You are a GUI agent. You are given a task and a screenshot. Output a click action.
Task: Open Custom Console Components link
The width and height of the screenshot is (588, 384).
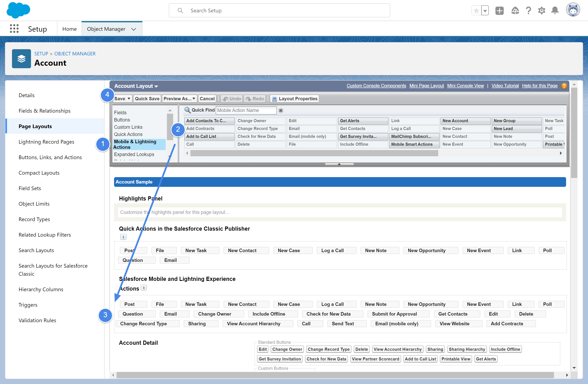pos(376,86)
